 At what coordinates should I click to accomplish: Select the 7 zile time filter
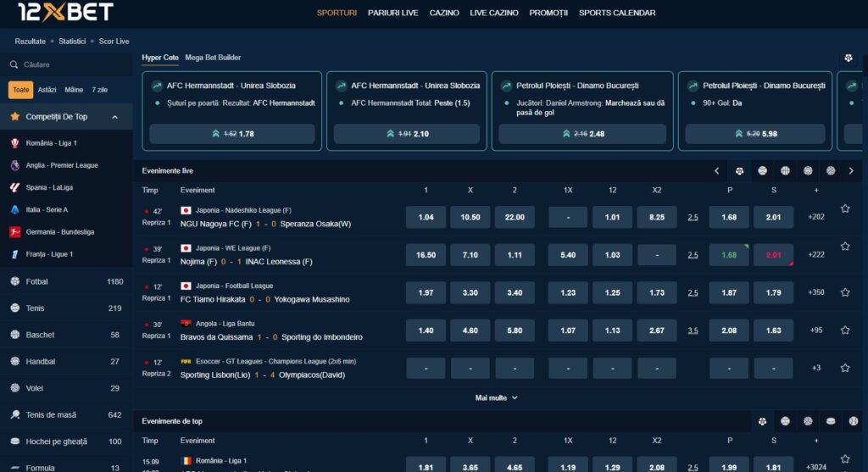pos(100,90)
